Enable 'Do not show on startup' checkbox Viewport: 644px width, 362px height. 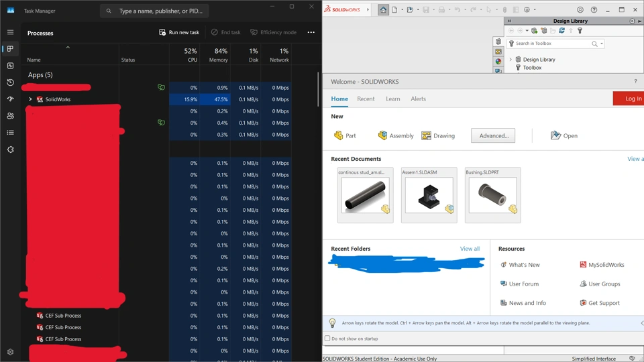(327, 339)
